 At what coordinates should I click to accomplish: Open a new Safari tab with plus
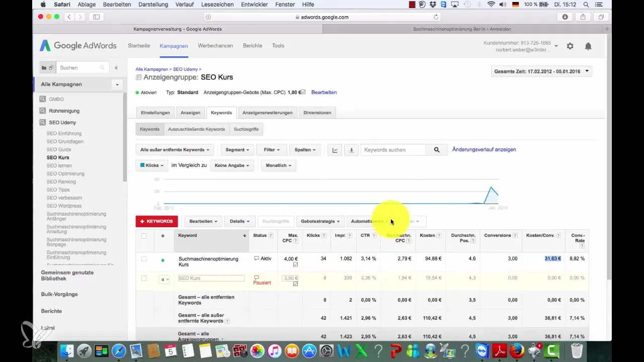607,29
